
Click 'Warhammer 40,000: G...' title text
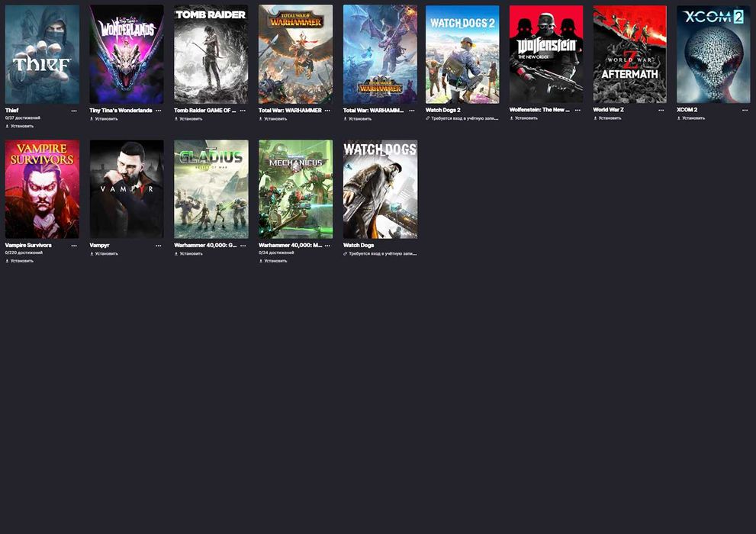[205, 246]
